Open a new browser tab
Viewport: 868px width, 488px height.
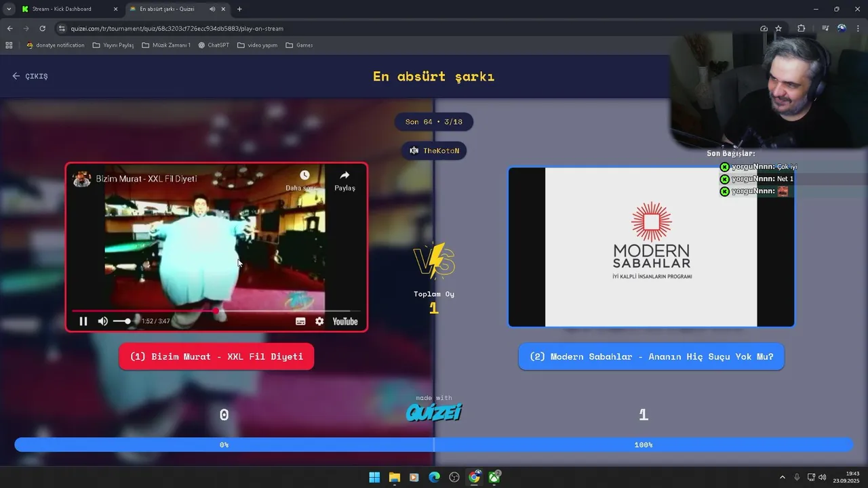(x=239, y=9)
